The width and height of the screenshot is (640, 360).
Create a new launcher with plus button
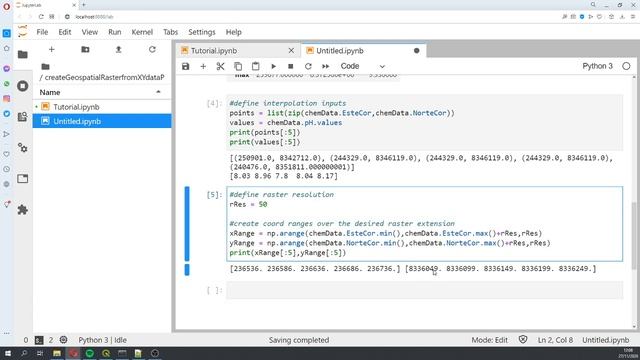(x=51, y=49)
